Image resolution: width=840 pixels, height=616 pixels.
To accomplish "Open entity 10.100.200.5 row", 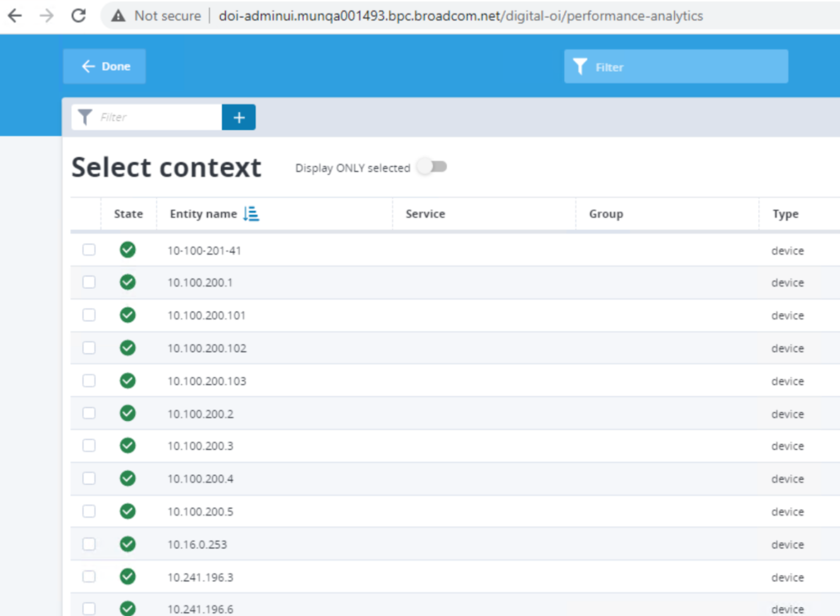I will tap(201, 512).
